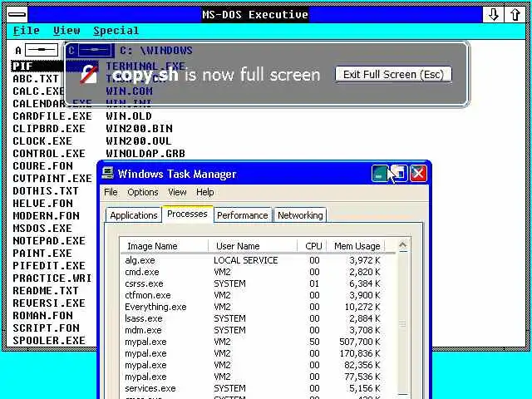The height and width of the screenshot is (399, 532).
Task: Sort processes by Image Name column
Action: pyautogui.click(x=165, y=246)
